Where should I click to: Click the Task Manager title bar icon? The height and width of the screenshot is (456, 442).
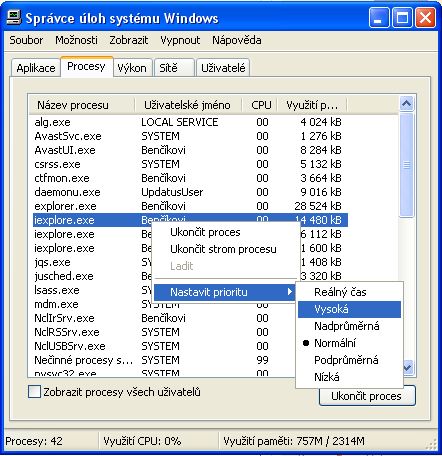tap(14, 17)
